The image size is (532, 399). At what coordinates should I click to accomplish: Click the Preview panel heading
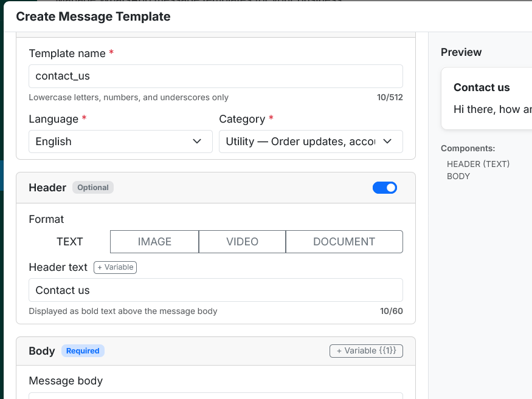pyautogui.click(x=461, y=52)
